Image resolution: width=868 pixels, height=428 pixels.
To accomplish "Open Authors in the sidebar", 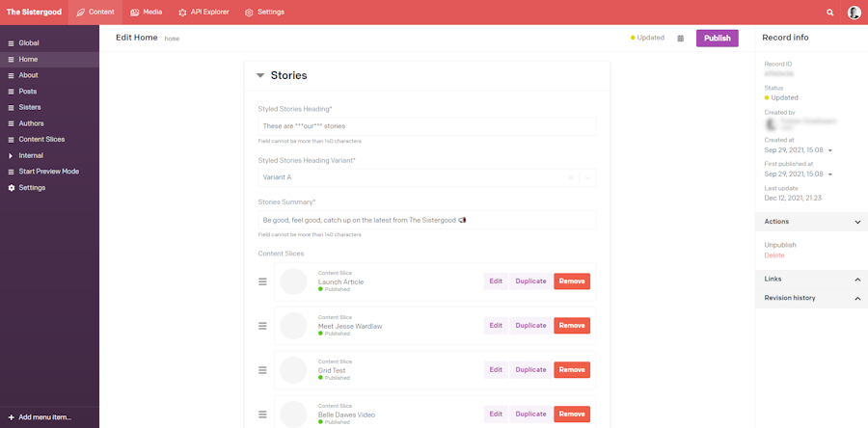I will point(50,123).
